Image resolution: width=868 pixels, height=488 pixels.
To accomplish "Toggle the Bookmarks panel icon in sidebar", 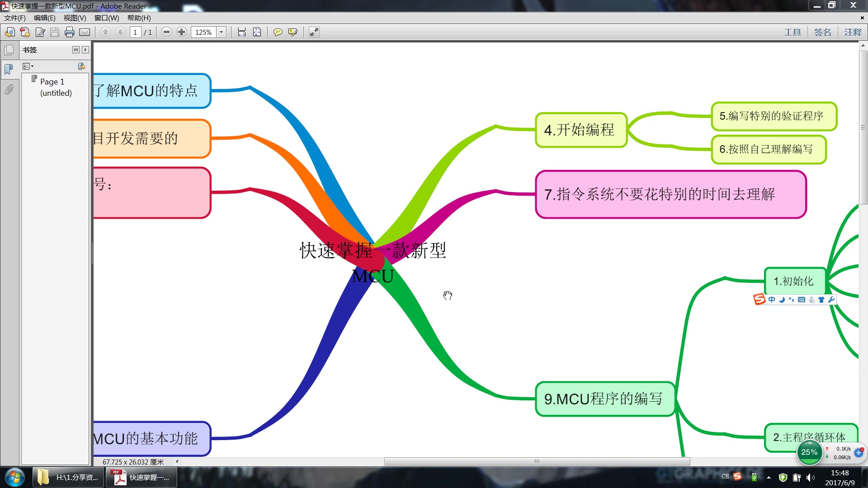I will pos(9,69).
